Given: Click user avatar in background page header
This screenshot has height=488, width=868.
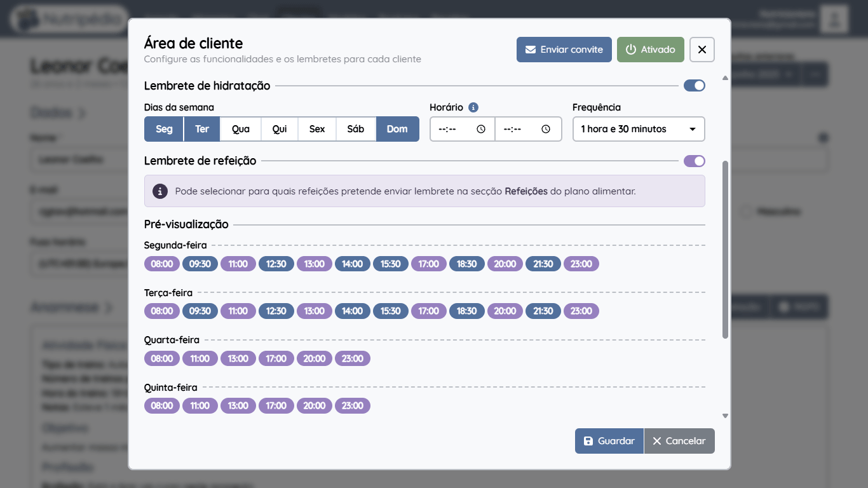Looking at the screenshot, I should point(834,18).
